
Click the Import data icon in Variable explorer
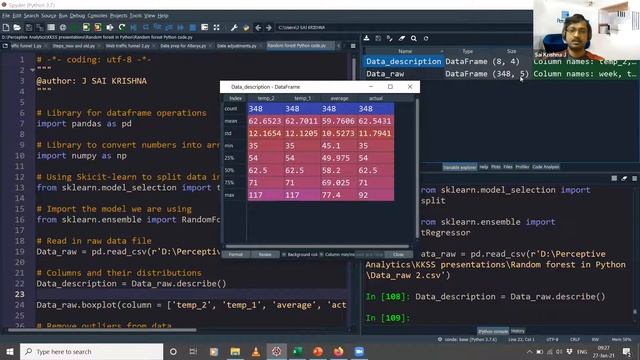(x=367, y=38)
